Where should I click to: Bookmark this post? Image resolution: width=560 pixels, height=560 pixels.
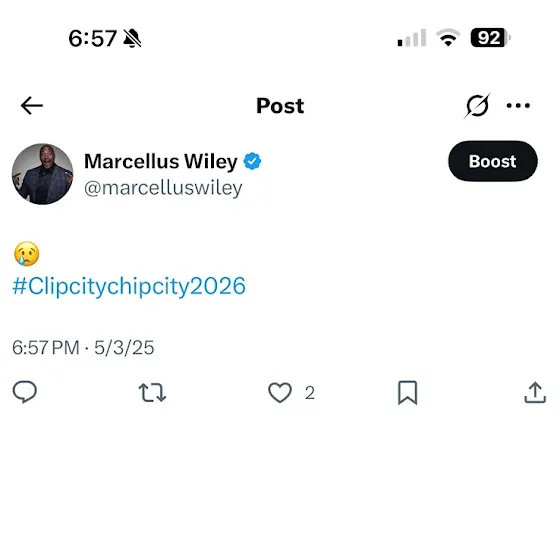[408, 392]
